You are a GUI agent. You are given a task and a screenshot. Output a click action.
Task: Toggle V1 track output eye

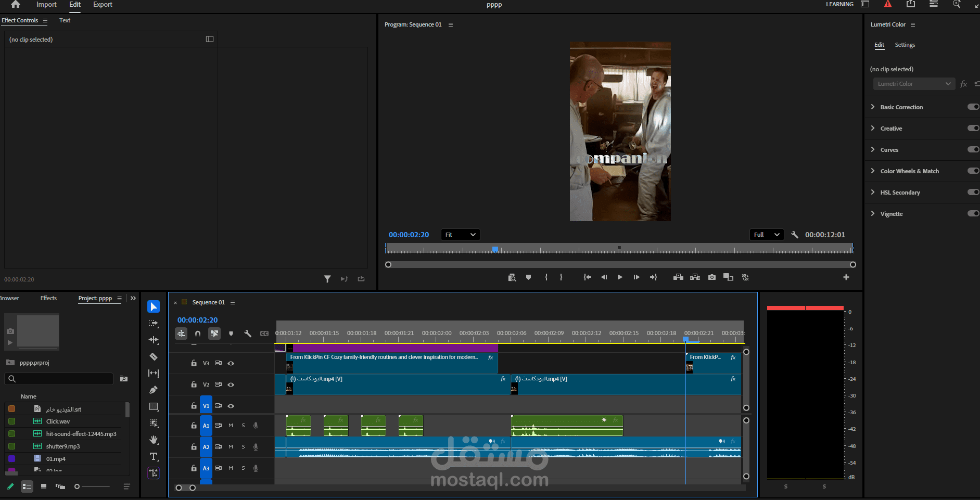[x=231, y=406]
